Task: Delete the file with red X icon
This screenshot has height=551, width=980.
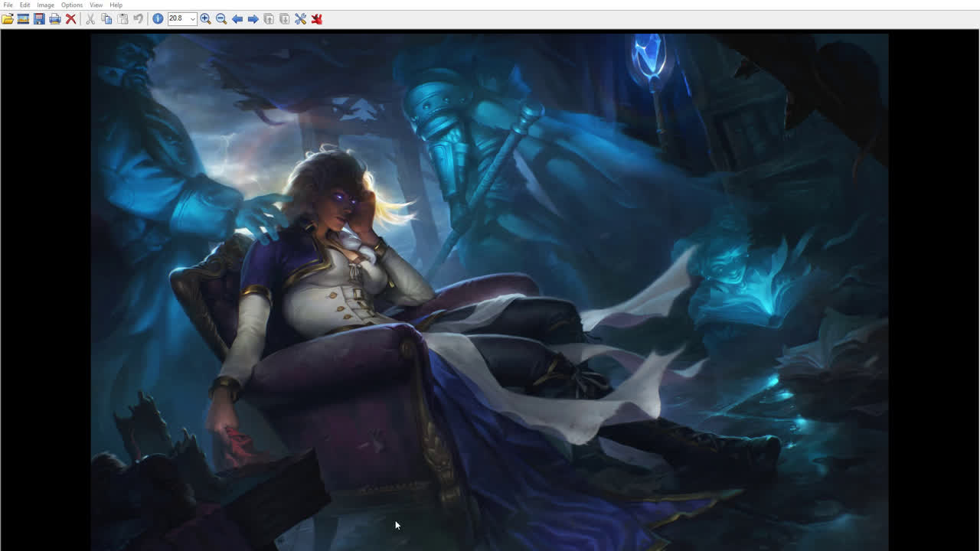Action: [x=71, y=18]
